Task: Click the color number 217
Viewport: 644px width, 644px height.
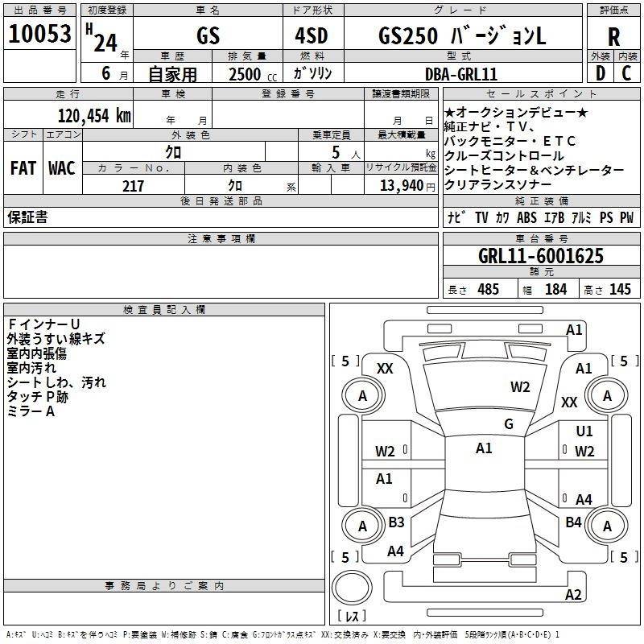Action: 133,186
